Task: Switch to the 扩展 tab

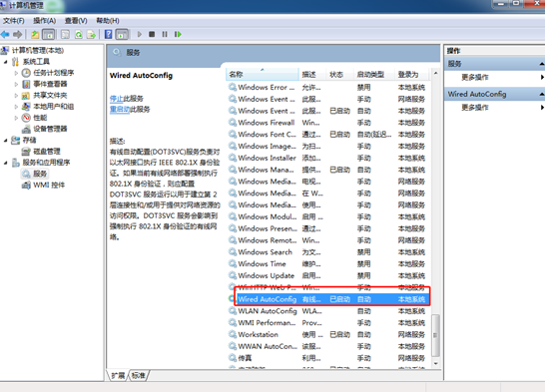Action: pyautogui.click(x=118, y=375)
